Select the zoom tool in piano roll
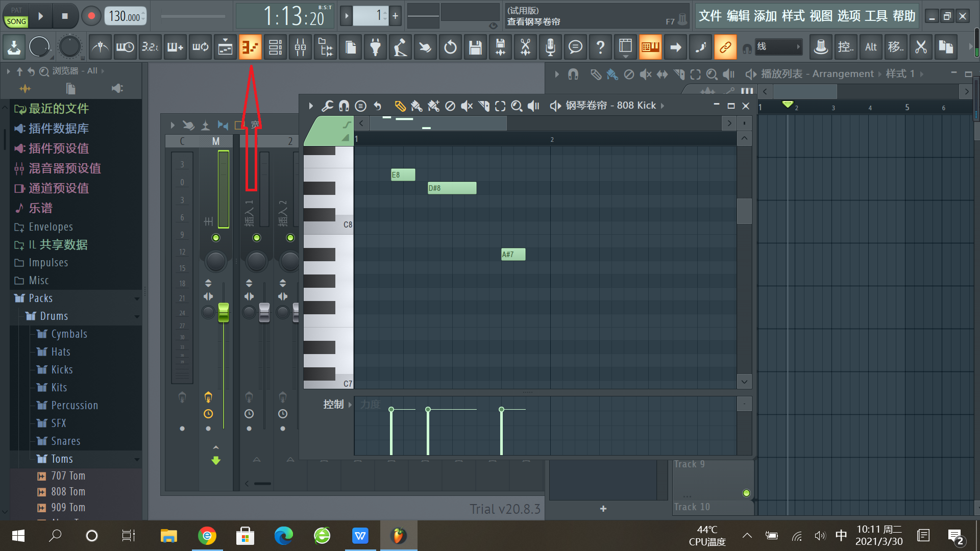980x551 pixels. 518,105
